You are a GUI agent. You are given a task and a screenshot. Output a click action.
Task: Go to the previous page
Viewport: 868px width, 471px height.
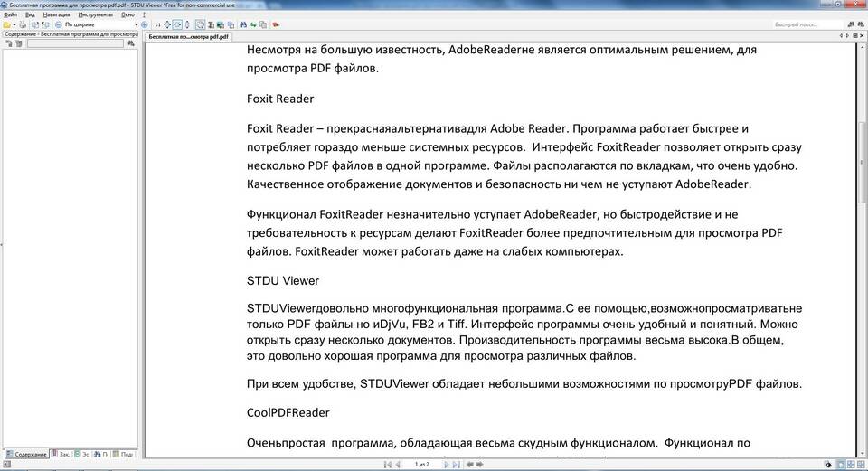(398, 465)
